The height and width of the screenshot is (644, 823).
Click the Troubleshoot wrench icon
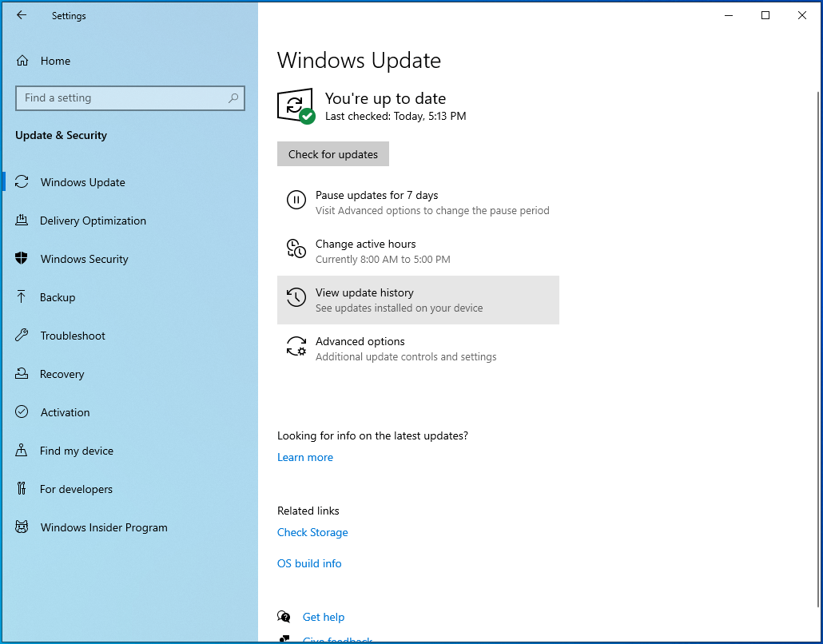pos(22,336)
